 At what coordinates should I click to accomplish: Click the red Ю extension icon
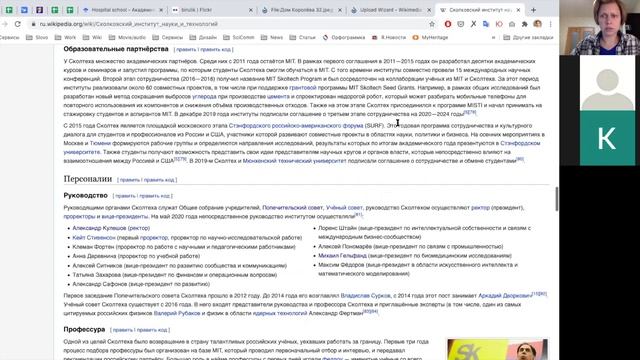tap(499, 24)
